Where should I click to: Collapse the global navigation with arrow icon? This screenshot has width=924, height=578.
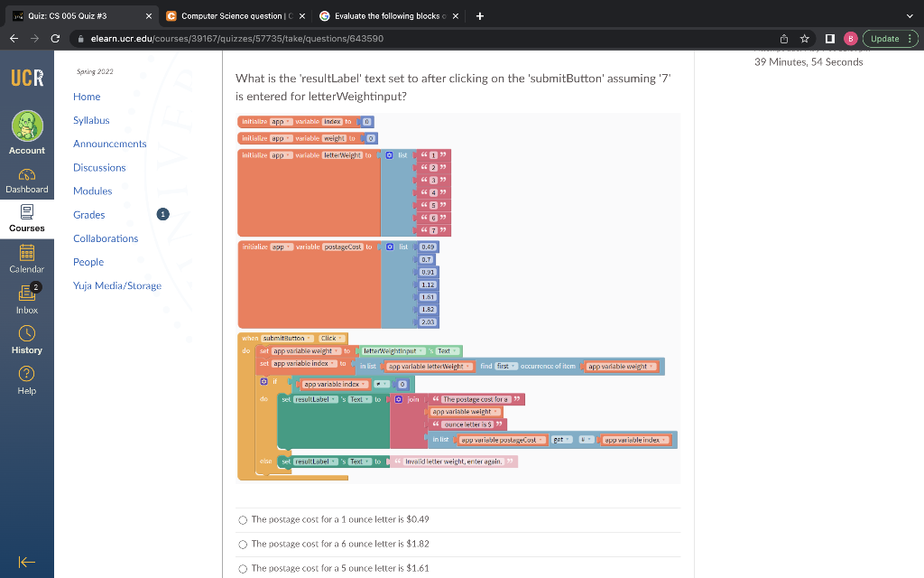[27, 562]
